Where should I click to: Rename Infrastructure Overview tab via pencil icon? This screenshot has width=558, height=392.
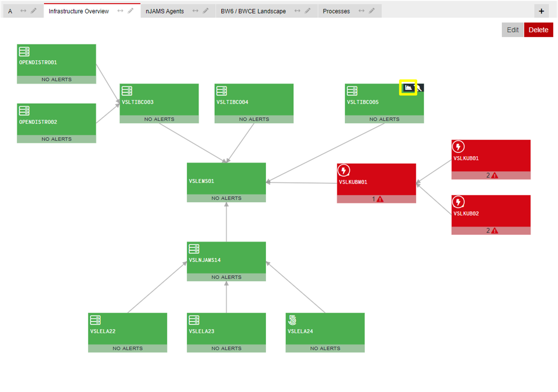pyautogui.click(x=131, y=11)
